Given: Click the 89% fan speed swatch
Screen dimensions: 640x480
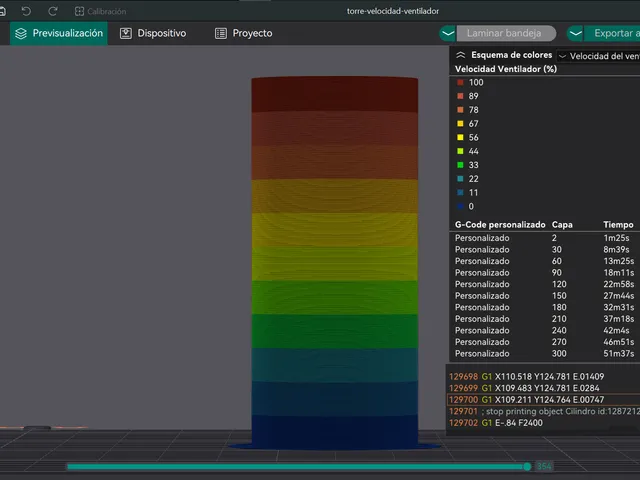Looking at the screenshot, I should (x=460, y=96).
